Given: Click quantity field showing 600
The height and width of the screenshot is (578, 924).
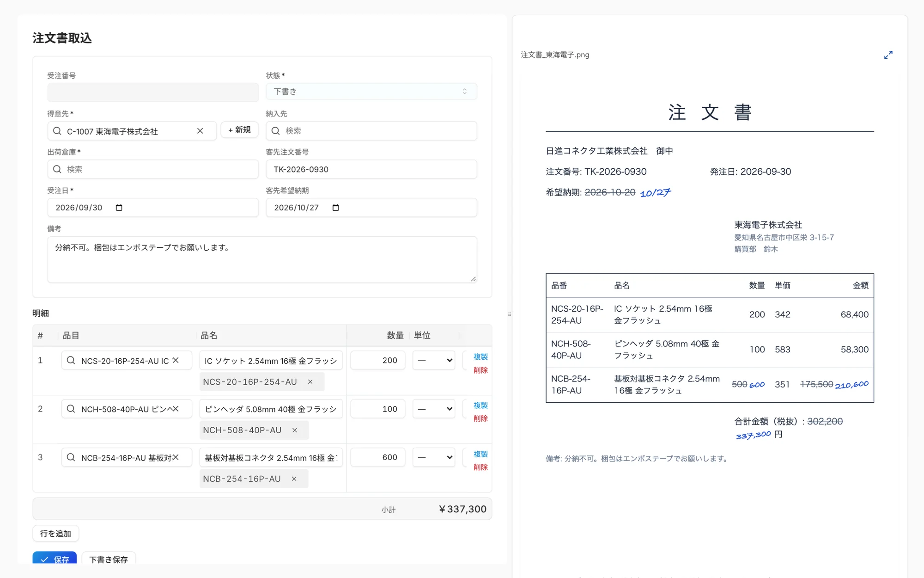Looking at the screenshot, I should point(377,457).
